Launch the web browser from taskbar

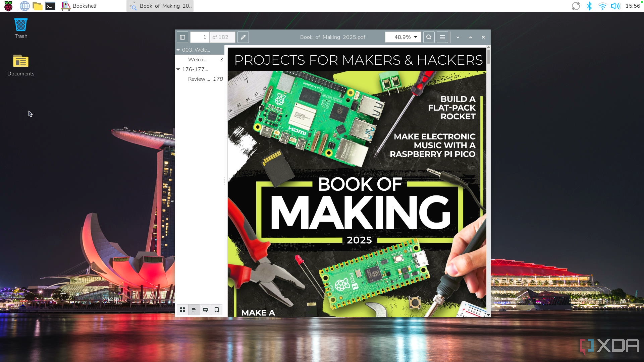[25, 6]
